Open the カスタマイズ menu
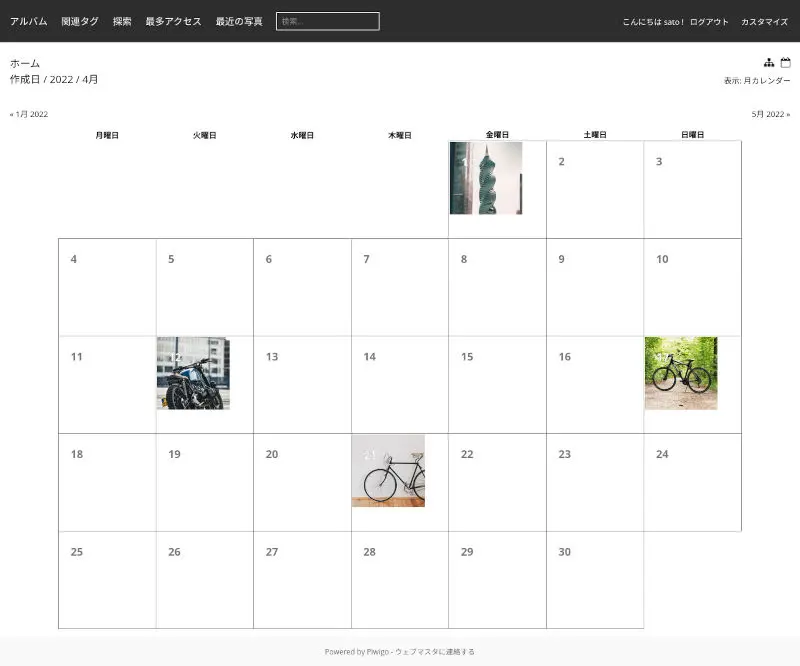This screenshot has width=800, height=666. [x=764, y=22]
